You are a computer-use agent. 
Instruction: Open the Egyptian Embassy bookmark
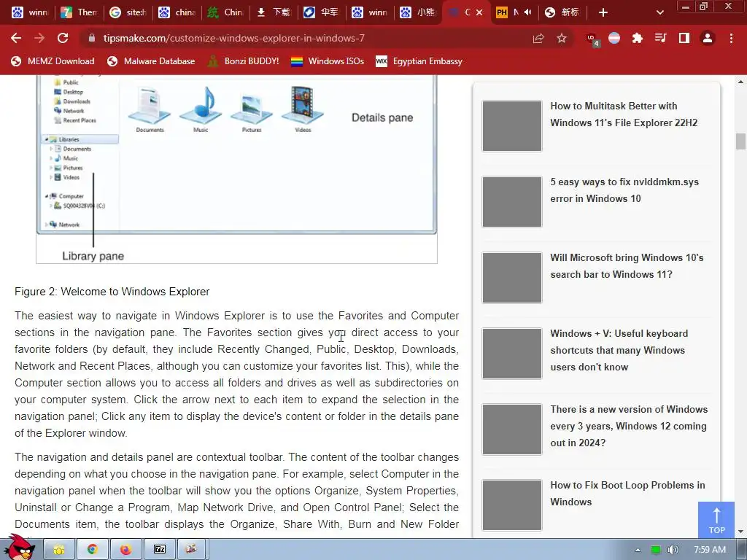pyautogui.click(x=419, y=61)
